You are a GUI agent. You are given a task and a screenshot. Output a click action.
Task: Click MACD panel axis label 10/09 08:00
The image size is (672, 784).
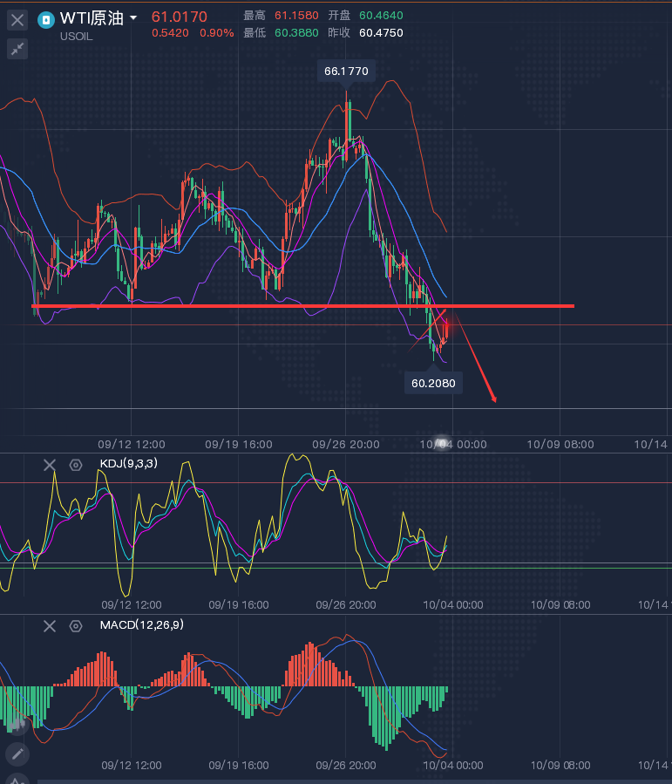[x=560, y=766]
